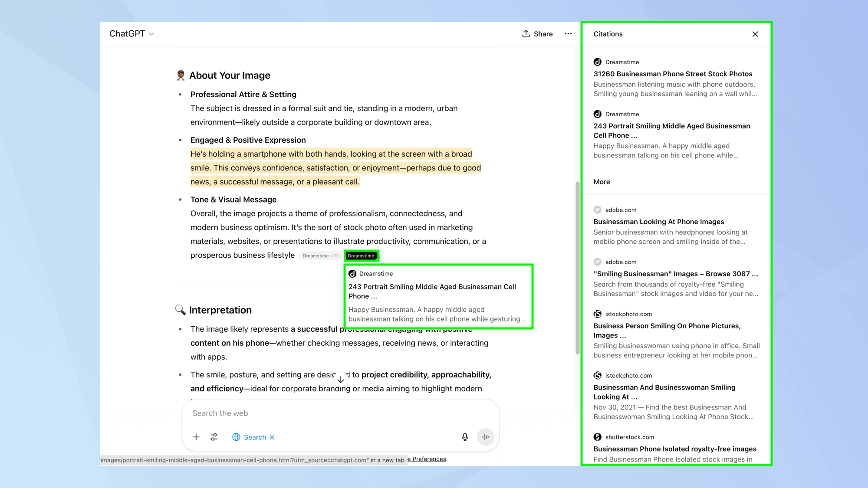The height and width of the screenshot is (488, 868).
Task: Disable web search with the X toggle
Action: pyautogui.click(x=272, y=437)
